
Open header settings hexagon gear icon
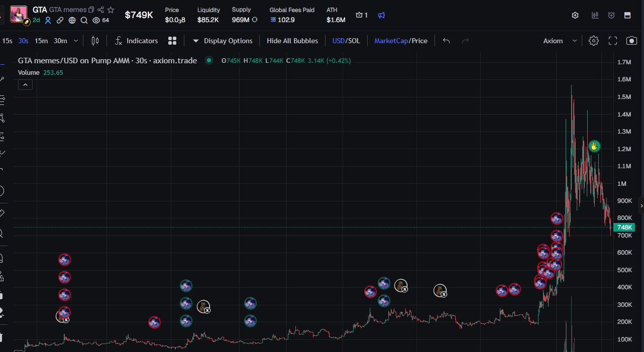[x=575, y=15]
